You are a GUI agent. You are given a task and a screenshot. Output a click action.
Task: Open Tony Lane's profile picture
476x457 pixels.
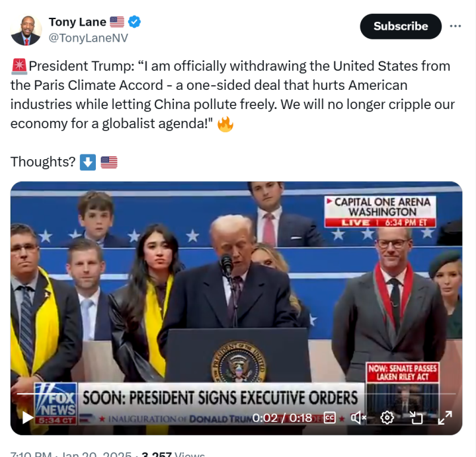pyautogui.click(x=26, y=30)
